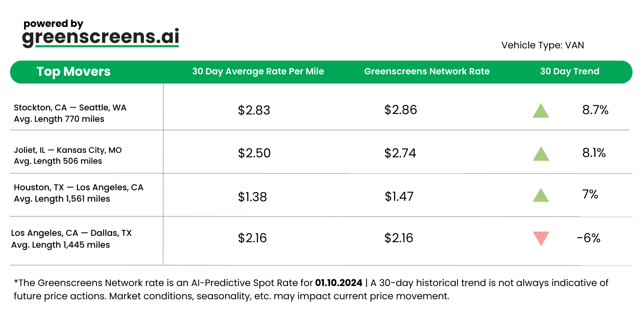The height and width of the screenshot is (323, 644).
Task: Click the up trend triangle for Houston–Los Angeles
Action: pyautogui.click(x=541, y=196)
